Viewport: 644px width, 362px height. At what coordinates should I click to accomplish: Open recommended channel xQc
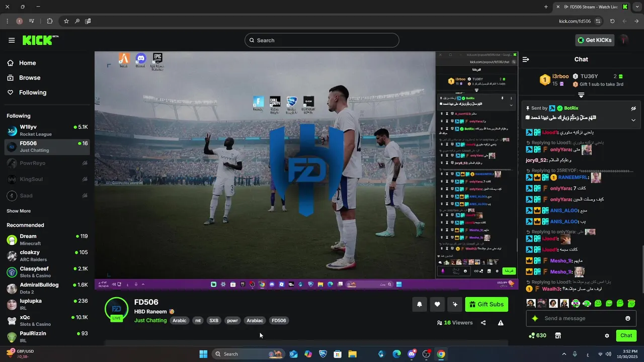[47, 321]
